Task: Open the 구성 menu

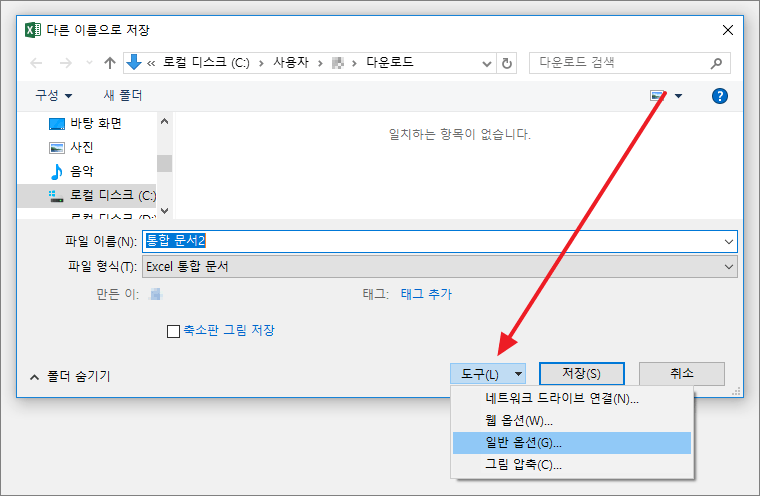Action: (53, 96)
